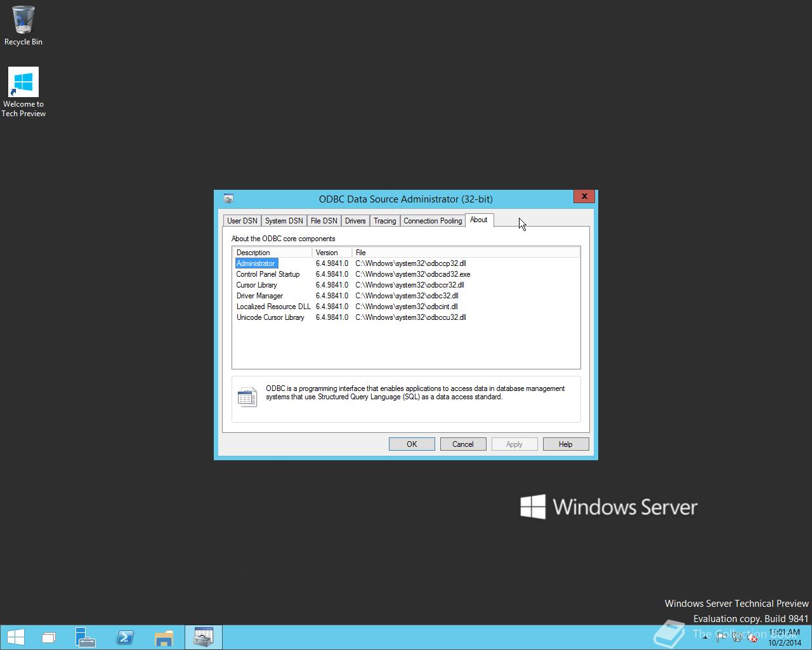Open Task View from the taskbar

click(49, 637)
